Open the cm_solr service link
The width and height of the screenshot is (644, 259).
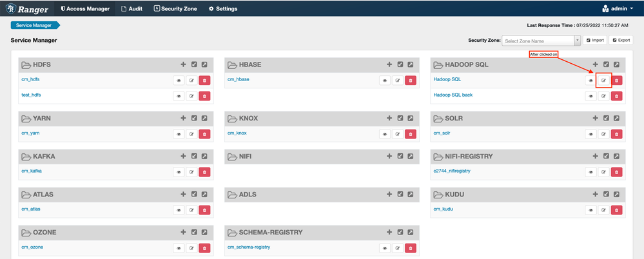pyautogui.click(x=442, y=133)
